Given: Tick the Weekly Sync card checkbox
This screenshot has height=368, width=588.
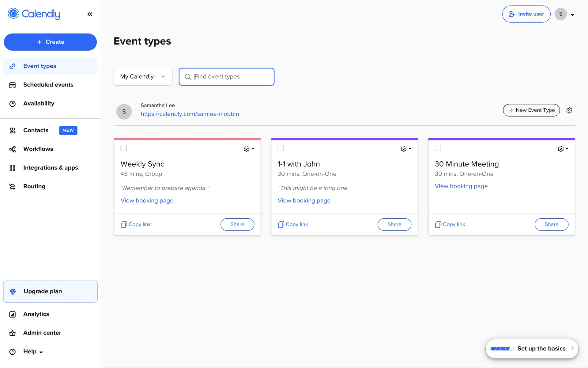Looking at the screenshot, I should click(x=124, y=148).
